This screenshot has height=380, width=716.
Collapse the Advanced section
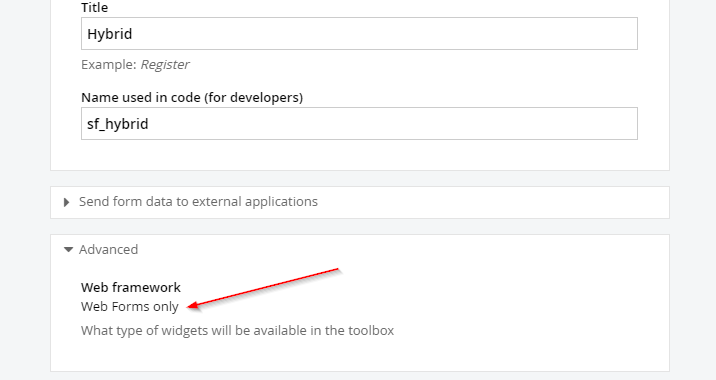(x=108, y=249)
